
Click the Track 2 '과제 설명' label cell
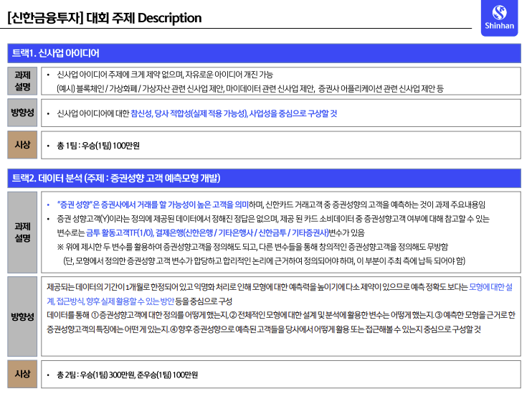(22, 233)
